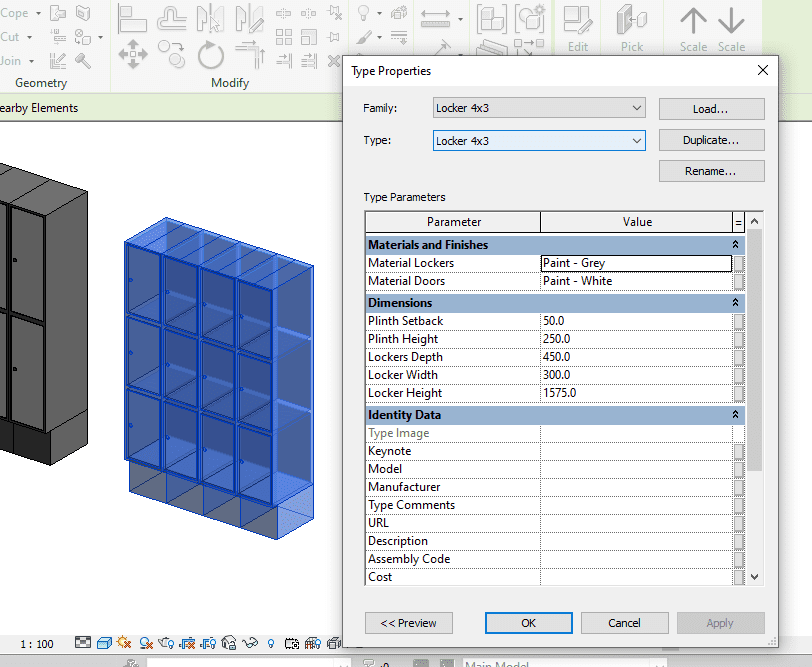This screenshot has height=667, width=812.
Task: Click the Rotate tool icon
Action: tap(210, 53)
